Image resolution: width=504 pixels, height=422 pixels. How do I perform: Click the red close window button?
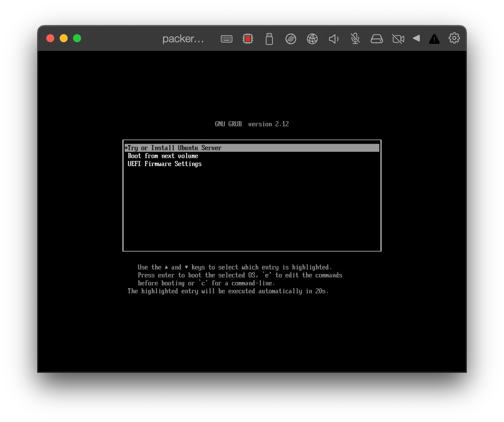50,38
